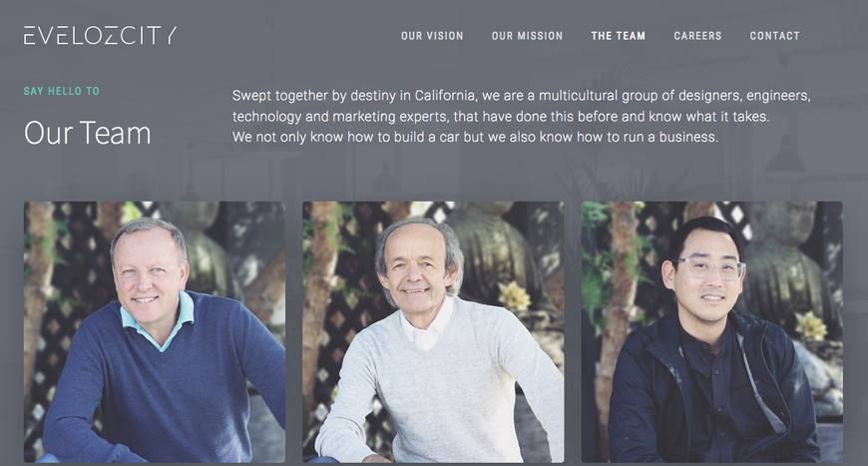Click the faint hanging lamp background graphic

[x=785, y=153]
